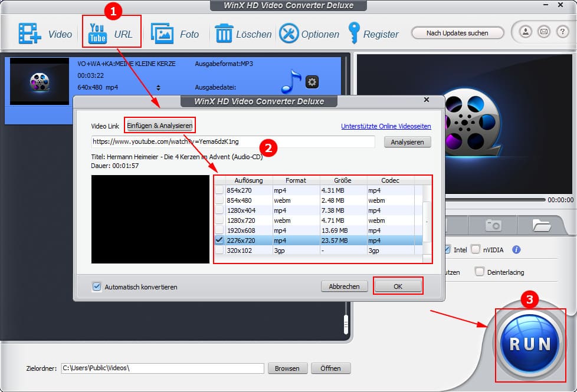Click the Foto slideshow icon
This screenshot has height=392, width=577.
coord(162,34)
